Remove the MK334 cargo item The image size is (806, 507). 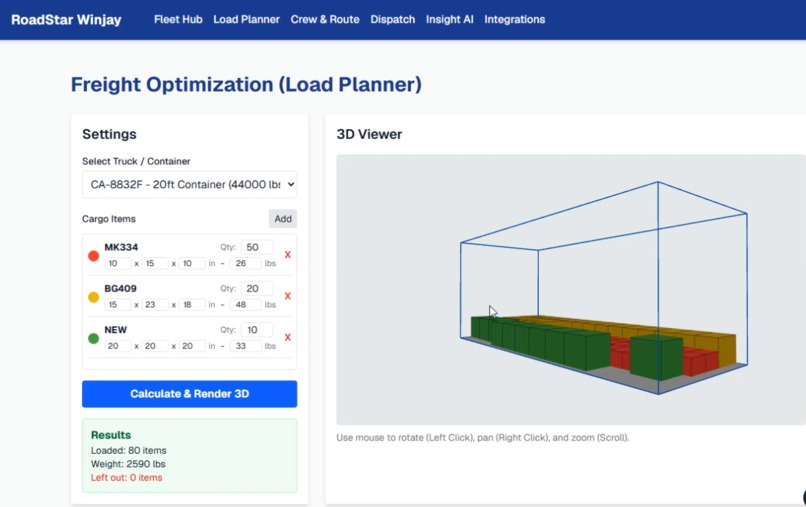click(x=287, y=255)
